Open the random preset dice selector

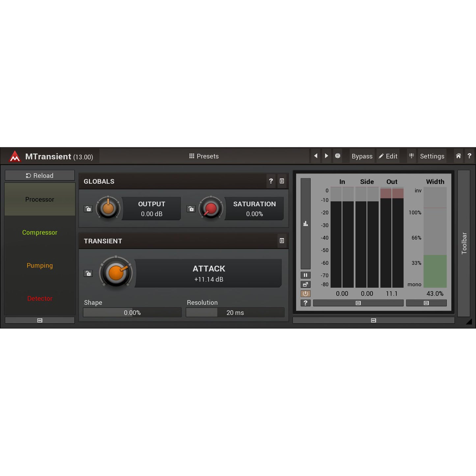coord(337,156)
